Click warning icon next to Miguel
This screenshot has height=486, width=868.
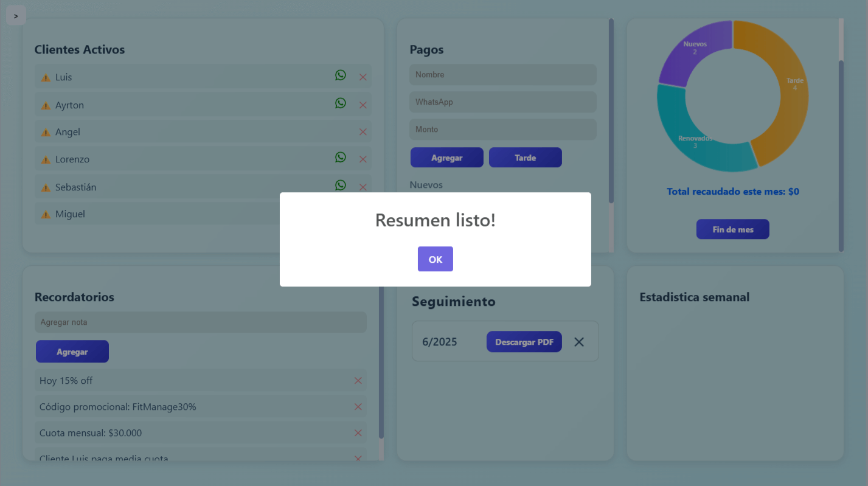coord(46,214)
